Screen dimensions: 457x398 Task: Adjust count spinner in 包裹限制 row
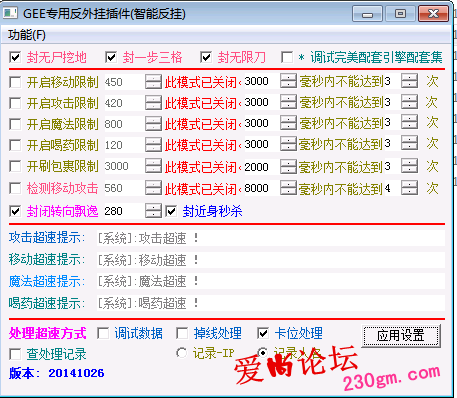point(409,166)
